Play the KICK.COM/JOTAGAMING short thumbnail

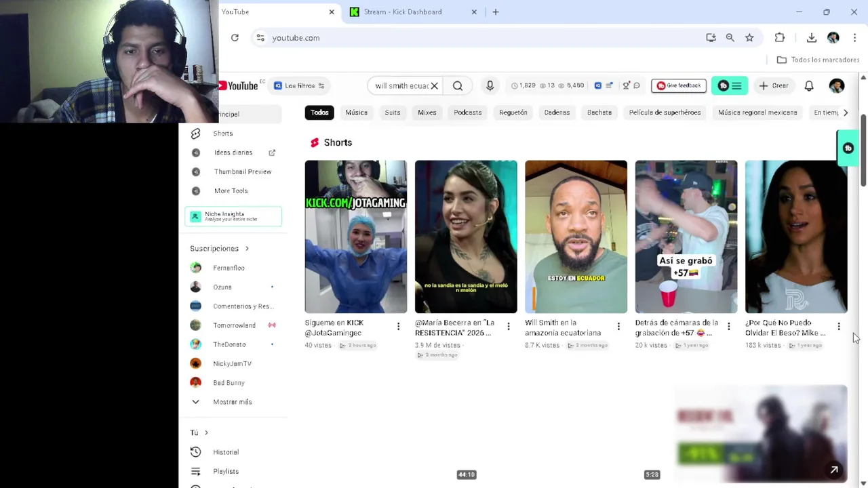click(x=355, y=237)
